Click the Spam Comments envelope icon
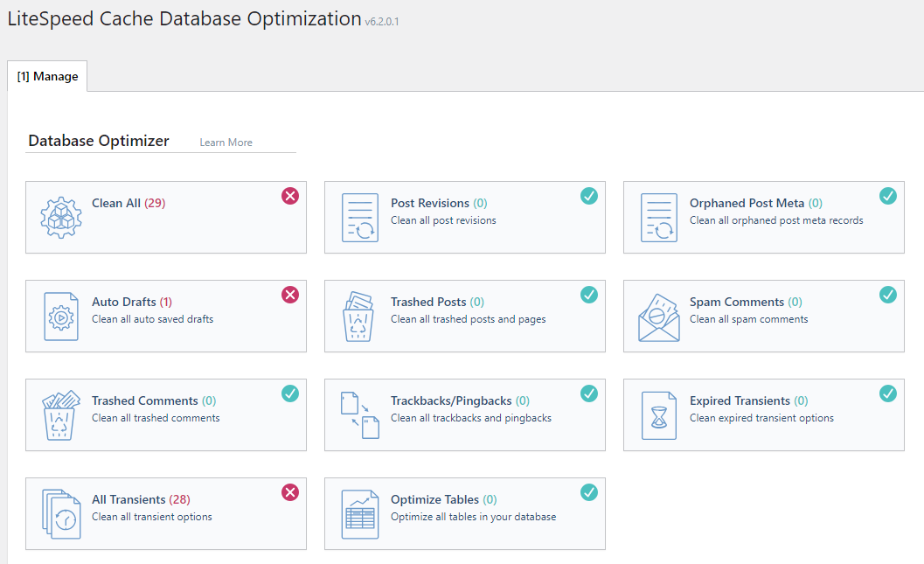 point(659,317)
